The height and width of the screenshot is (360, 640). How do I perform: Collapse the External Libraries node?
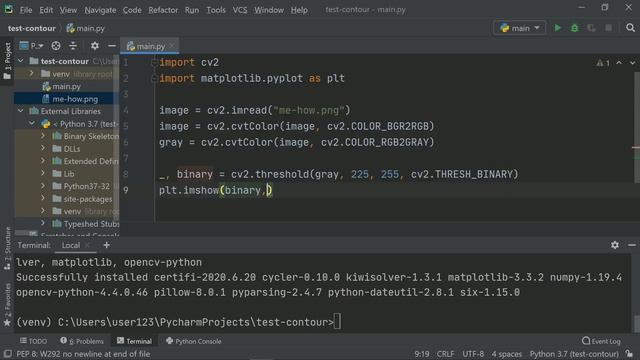coord(20,111)
